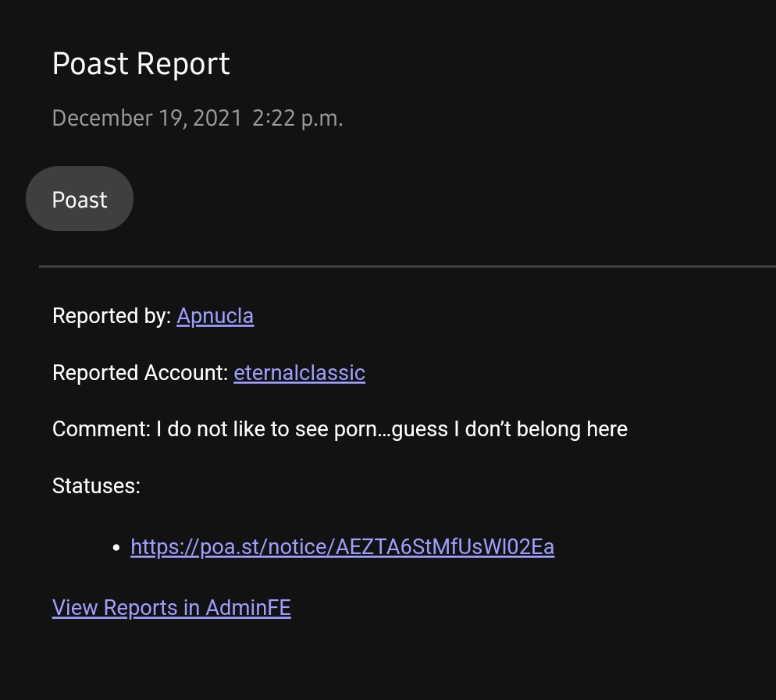The height and width of the screenshot is (700, 776).
Task: Click the 'Statuses:' label
Action: 96,486
